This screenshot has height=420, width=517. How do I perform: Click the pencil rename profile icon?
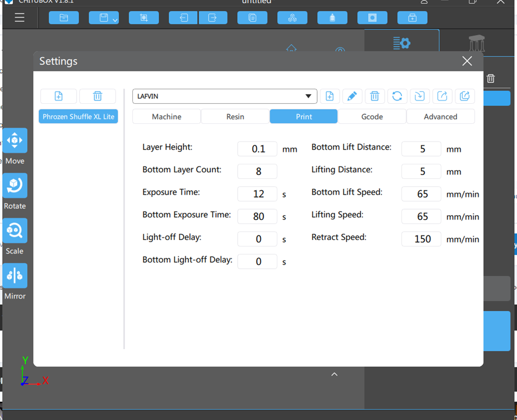click(352, 96)
